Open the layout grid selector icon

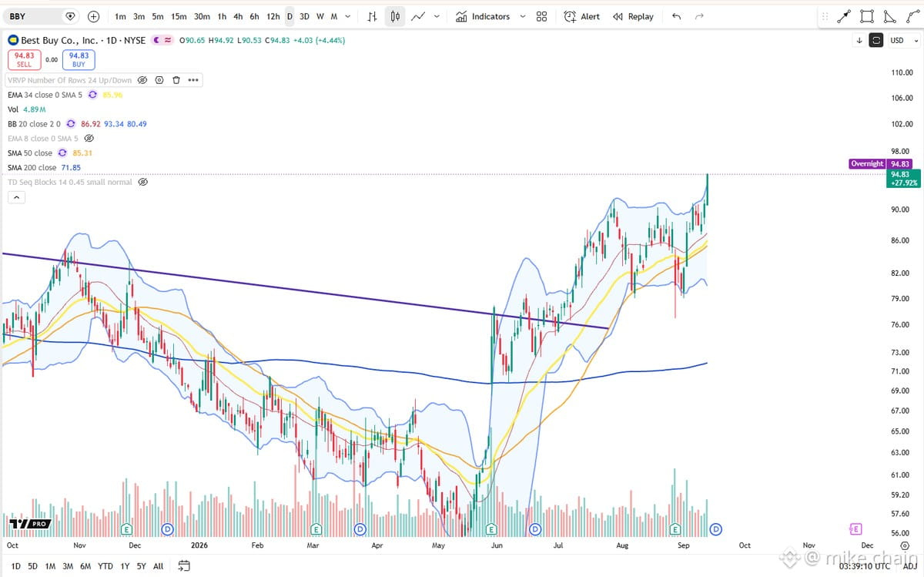(x=541, y=16)
